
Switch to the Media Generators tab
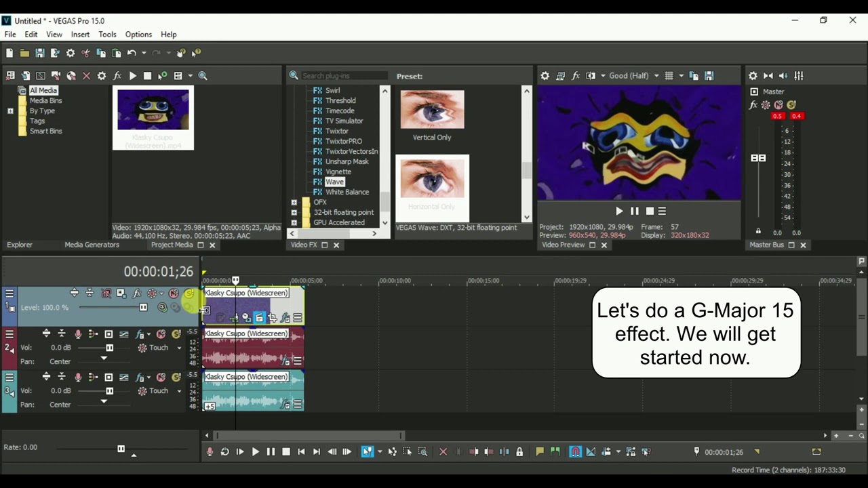click(92, 245)
